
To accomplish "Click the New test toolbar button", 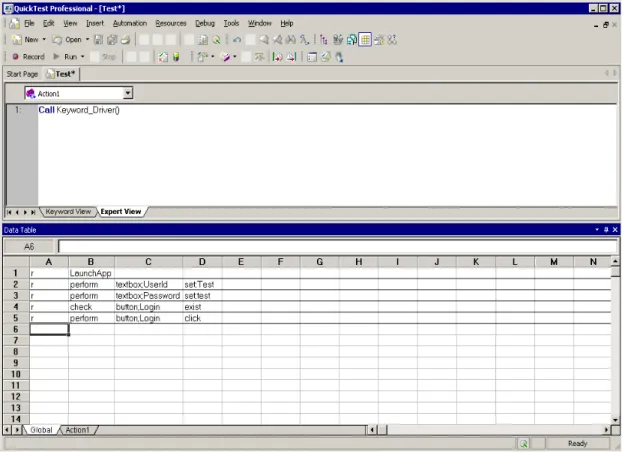I will (25, 40).
